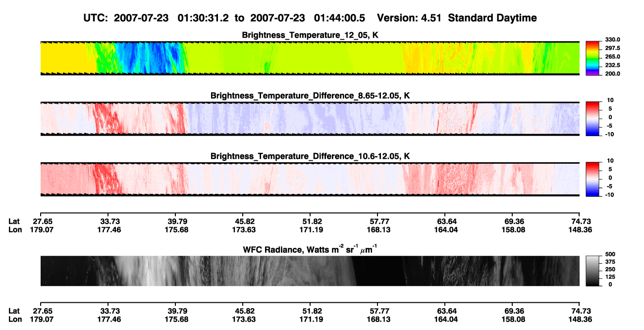Select the Brightness_Temperature_12_05 image strip
644x330 pixels.
click(310, 58)
